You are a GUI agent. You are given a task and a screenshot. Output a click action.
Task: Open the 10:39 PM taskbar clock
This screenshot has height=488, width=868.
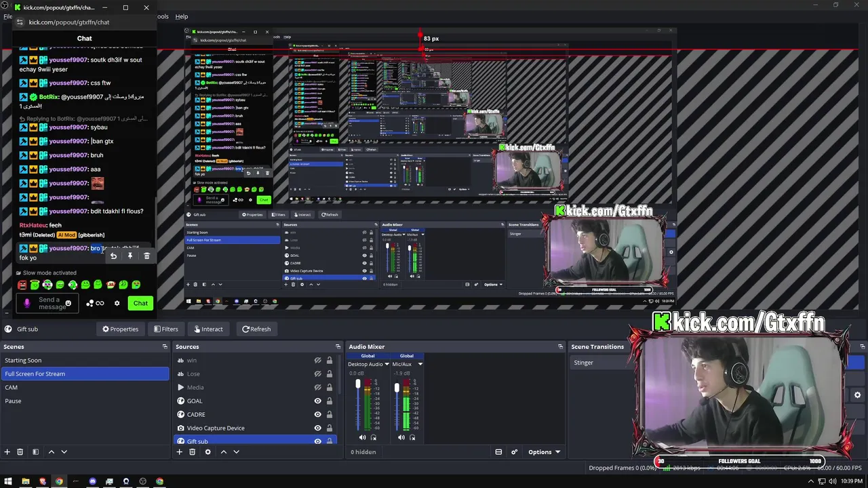click(852, 481)
